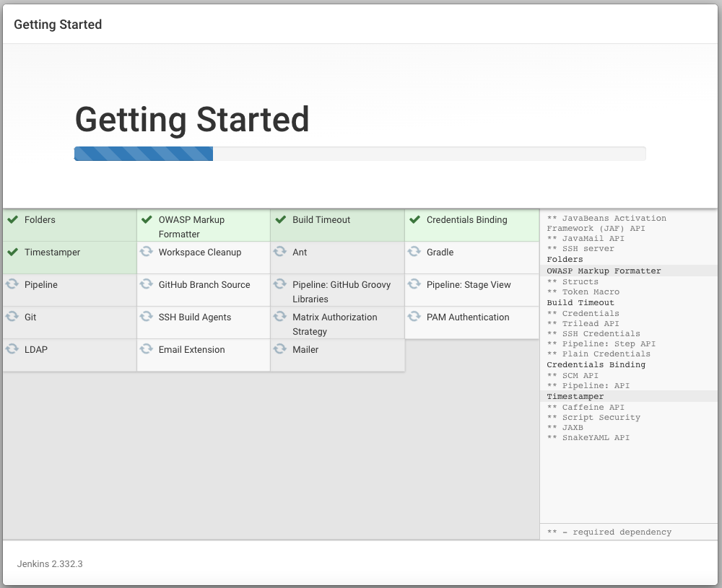Screen dimensions: 722x588
Task: Select the Gradle plugin label
Action: point(440,252)
